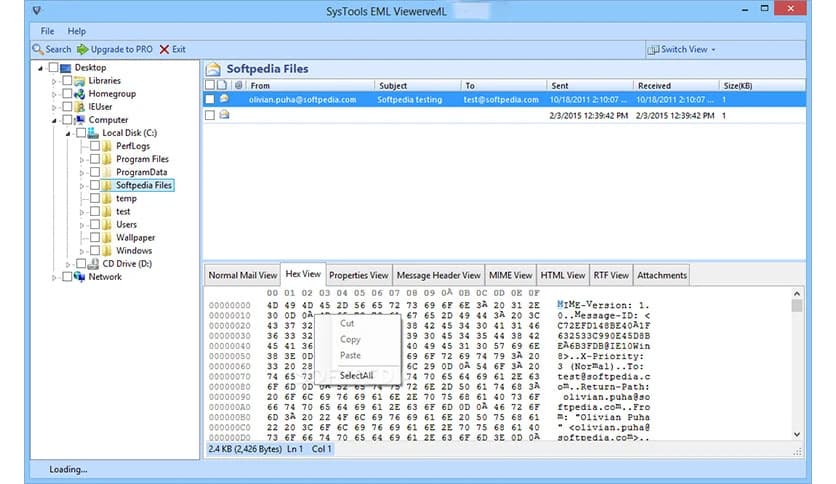Expand the Windows folder node

tap(82, 251)
